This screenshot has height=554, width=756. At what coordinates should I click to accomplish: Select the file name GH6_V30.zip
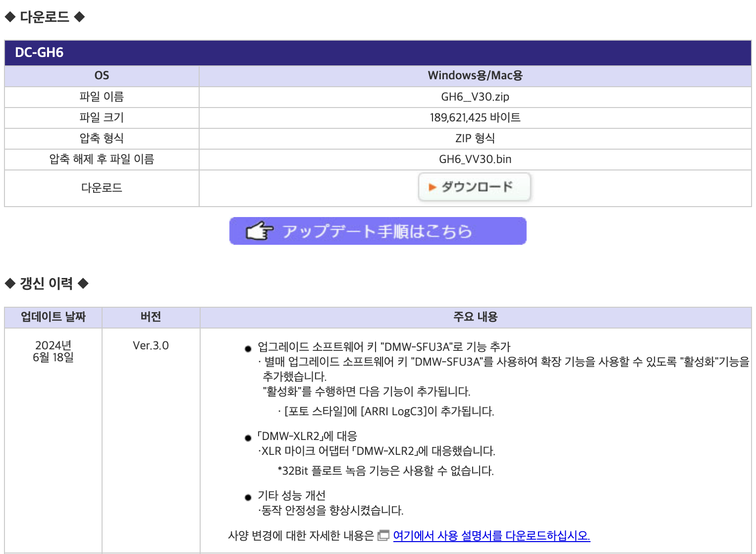pyautogui.click(x=475, y=97)
